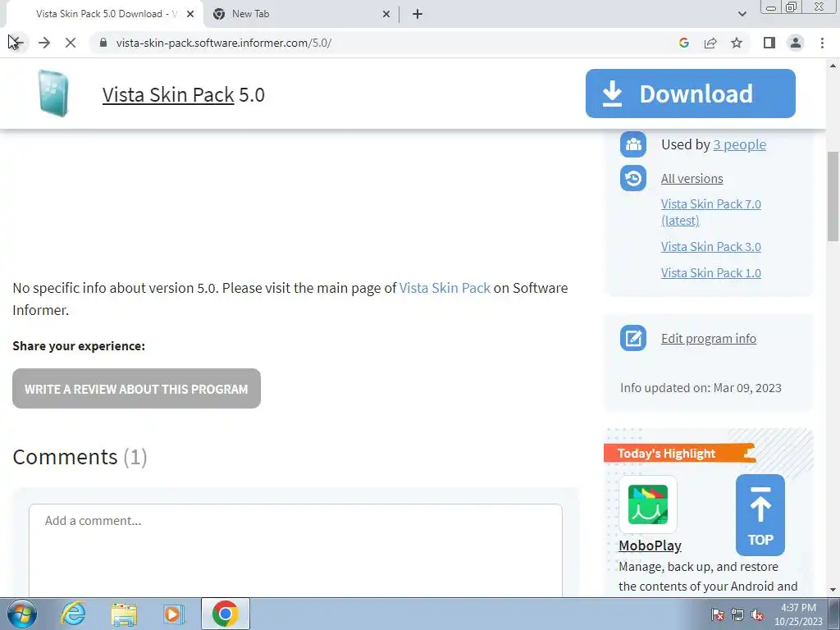Open the Vista Skin Pack title link

[168, 94]
